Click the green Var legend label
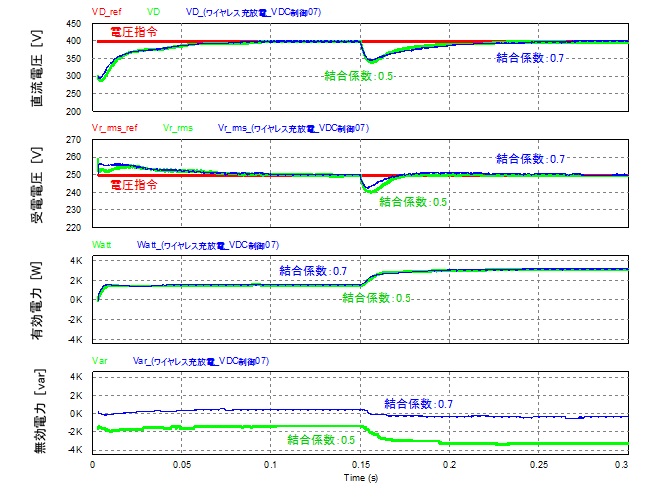 (x=99, y=361)
